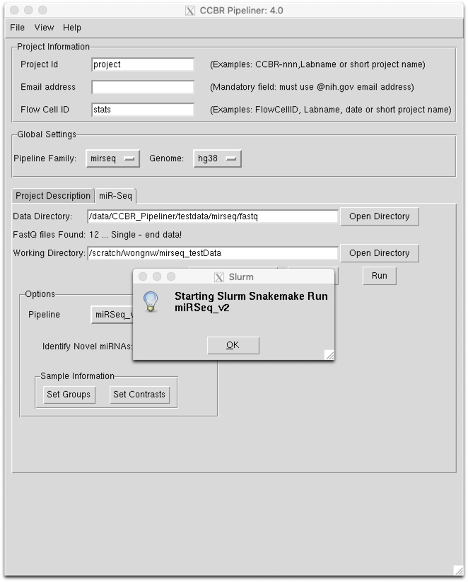Viewport: 468px width, 582px height.
Task: Switch to the Project Description tab
Action: point(53,196)
